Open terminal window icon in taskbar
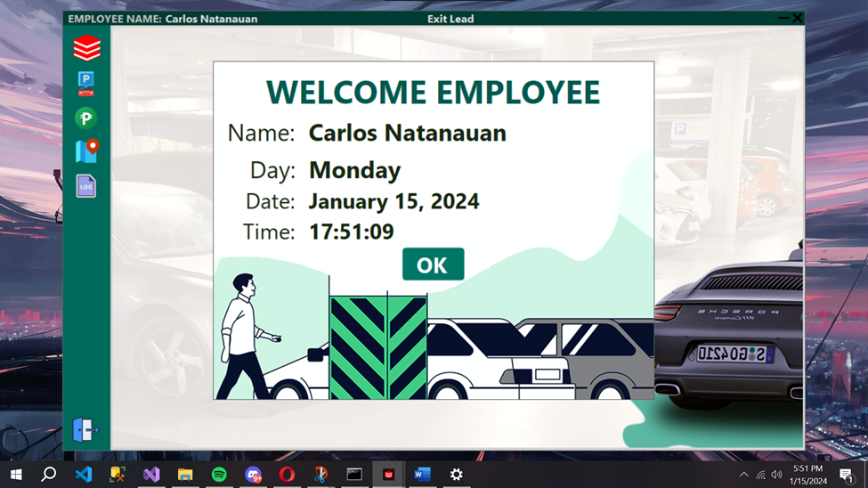 click(x=354, y=474)
